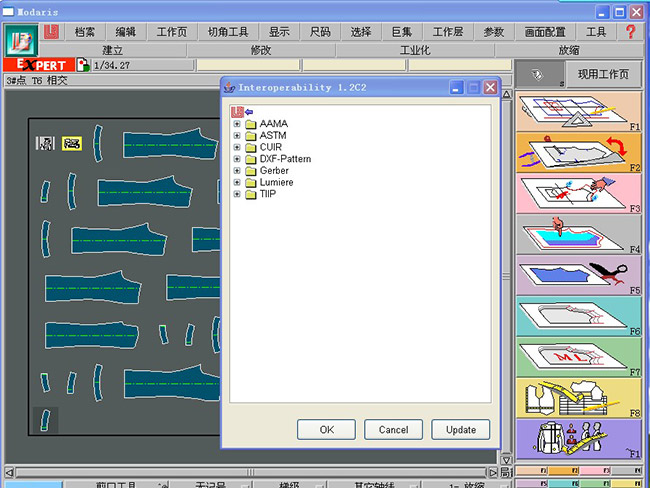Click the 现用工作页 button
Viewport: 650px width, 488px height.
point(603,75)
